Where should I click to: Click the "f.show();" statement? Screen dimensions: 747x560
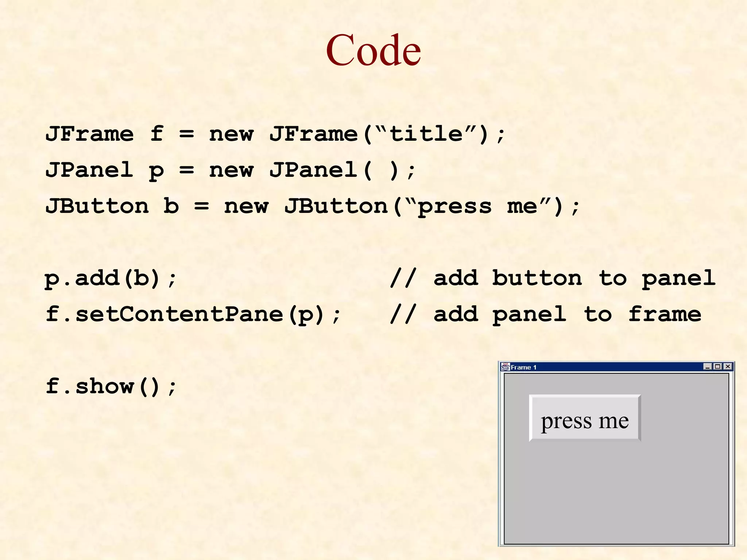tap(111, 386)
